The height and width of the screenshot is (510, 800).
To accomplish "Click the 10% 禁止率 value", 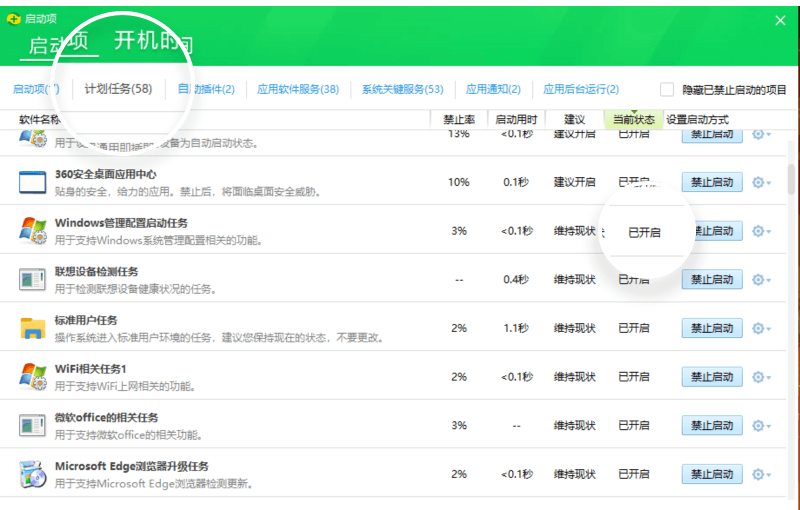I will tap(459, 182).
